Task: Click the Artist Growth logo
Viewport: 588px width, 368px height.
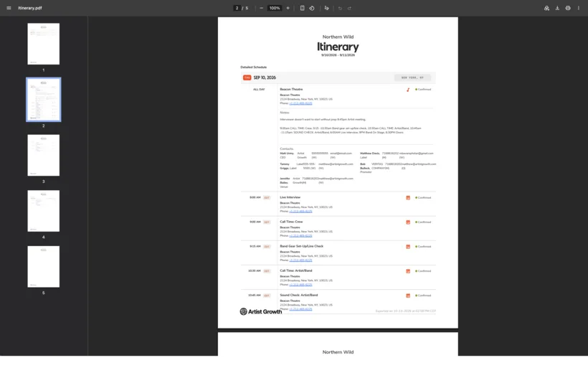Action: (260, 311)
